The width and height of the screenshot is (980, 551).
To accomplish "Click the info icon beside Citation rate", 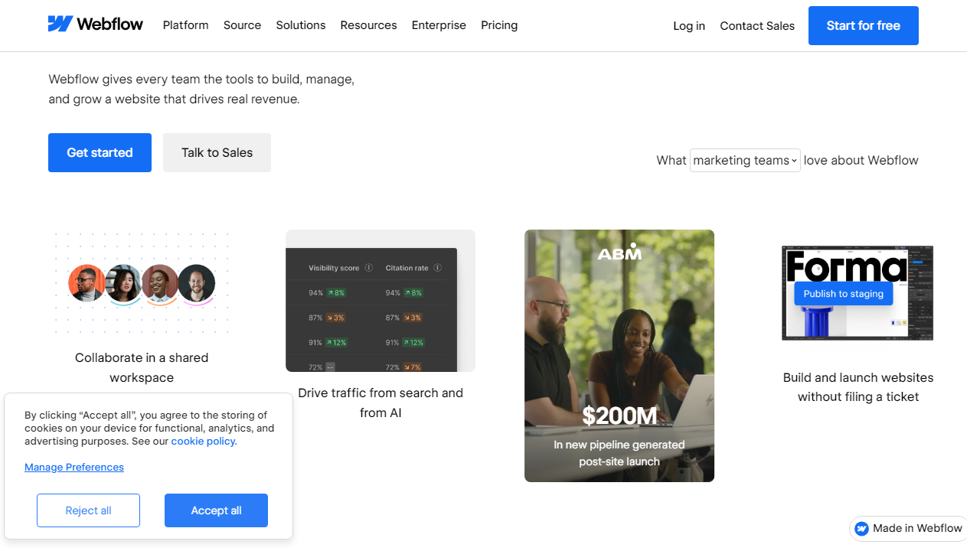I will [438, 268].
